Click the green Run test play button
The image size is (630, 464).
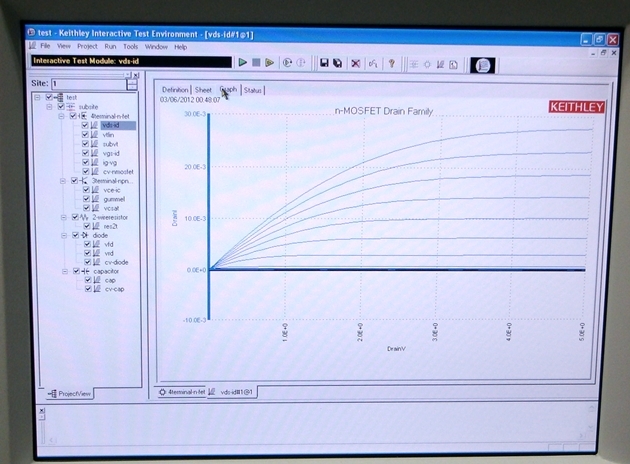click(x=242, y=62)
